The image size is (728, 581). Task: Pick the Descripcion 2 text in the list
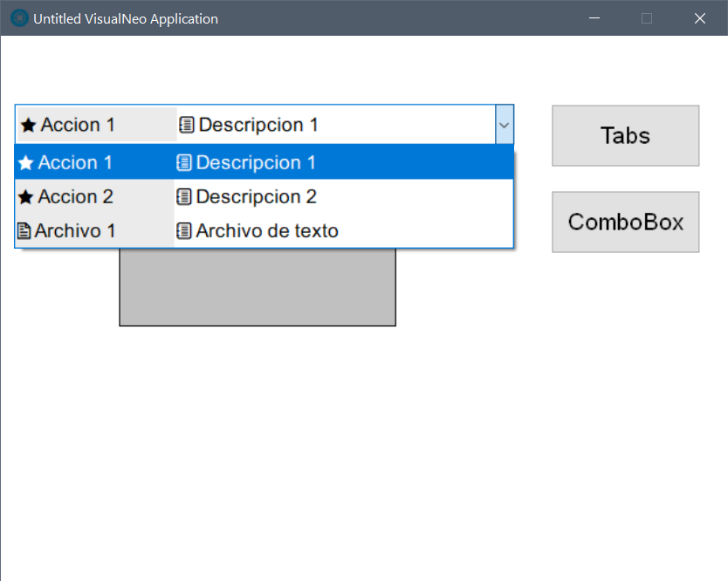(x=256, y=197)
